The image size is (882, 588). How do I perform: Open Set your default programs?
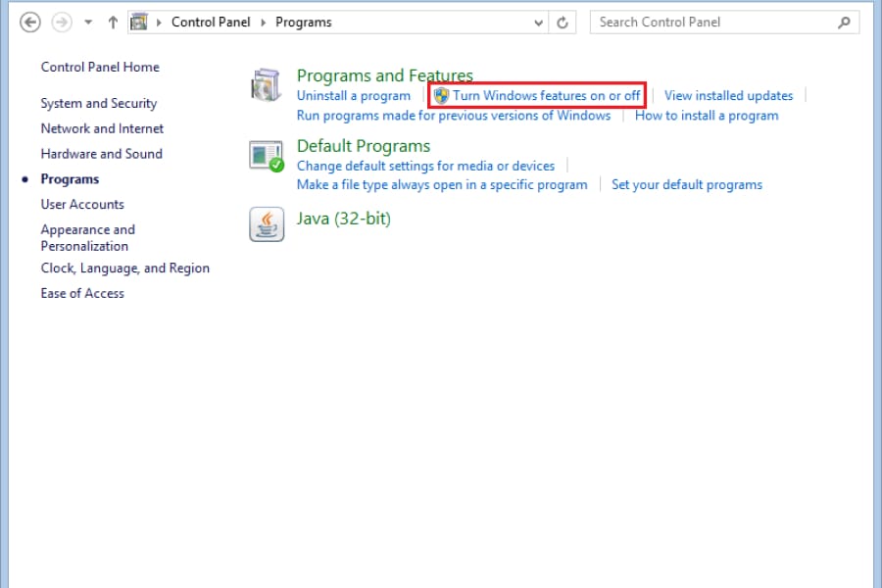[687, 184]
